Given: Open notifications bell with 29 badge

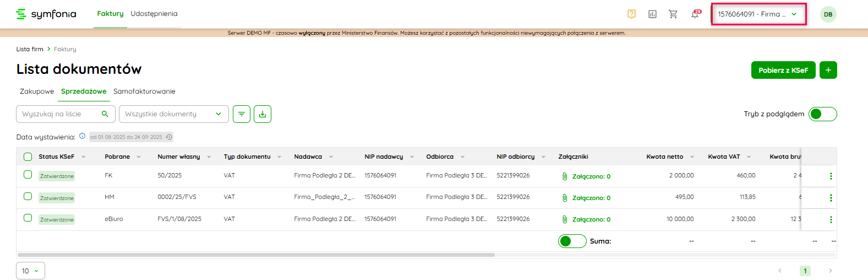Looking at the screenshot, I should (x=695, y=14).
